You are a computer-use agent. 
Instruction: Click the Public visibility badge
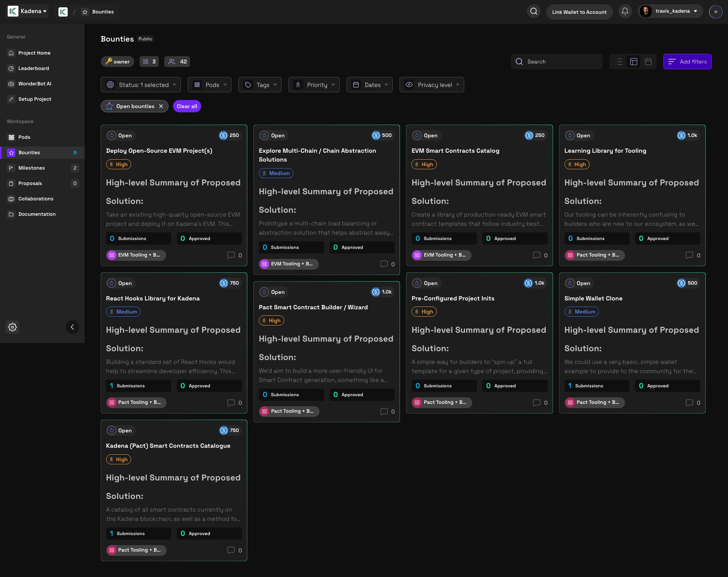[145, 39]
